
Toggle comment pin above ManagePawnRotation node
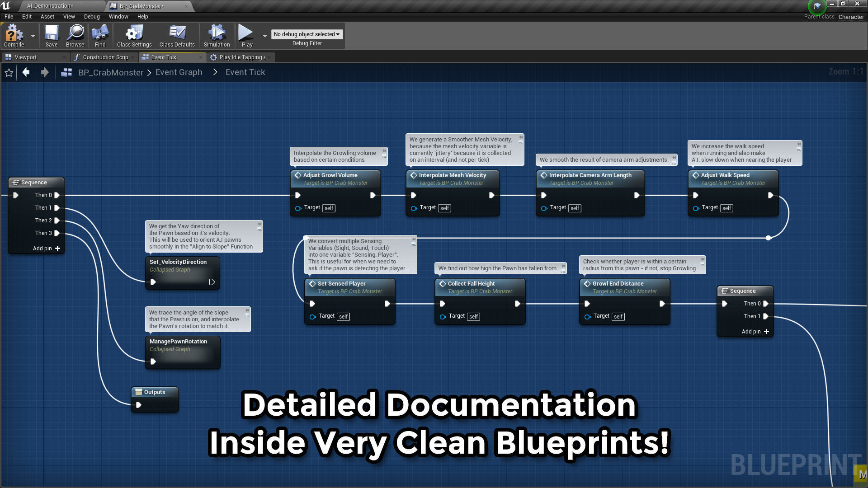[247, 310]
